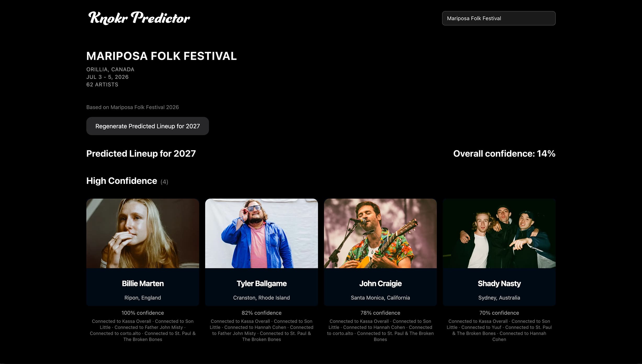Image resolution: width=642 pixels, height=364 pixels.
Task: Click the Predicted Lineup for 2027 heading
Action: point(141,154)
